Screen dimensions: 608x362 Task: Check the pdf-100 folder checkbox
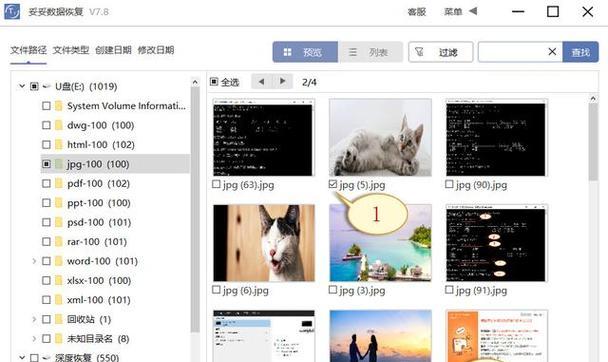[46, 183]
